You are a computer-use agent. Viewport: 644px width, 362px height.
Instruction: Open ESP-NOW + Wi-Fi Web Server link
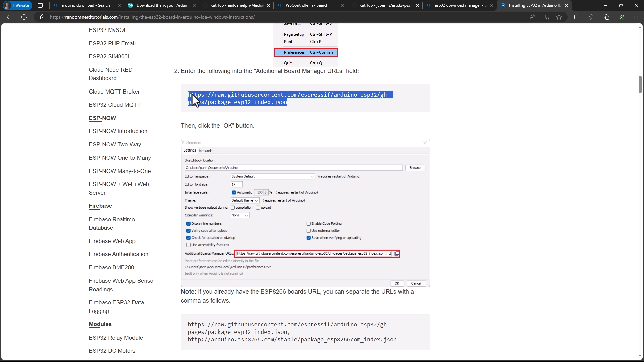(119, 188)
